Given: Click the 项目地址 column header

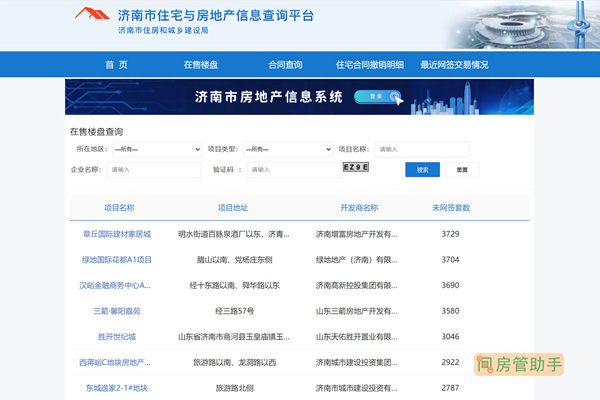Looking at the screenshot, I should 233,208.
